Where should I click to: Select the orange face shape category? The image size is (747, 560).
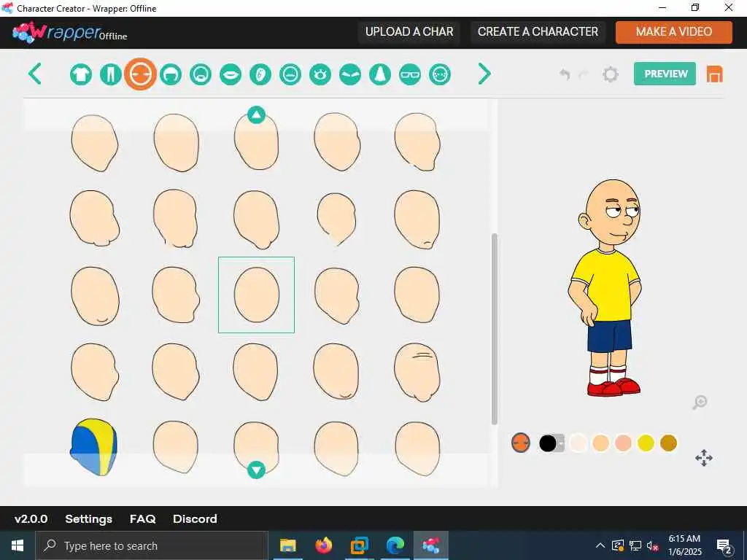(141, 74)
